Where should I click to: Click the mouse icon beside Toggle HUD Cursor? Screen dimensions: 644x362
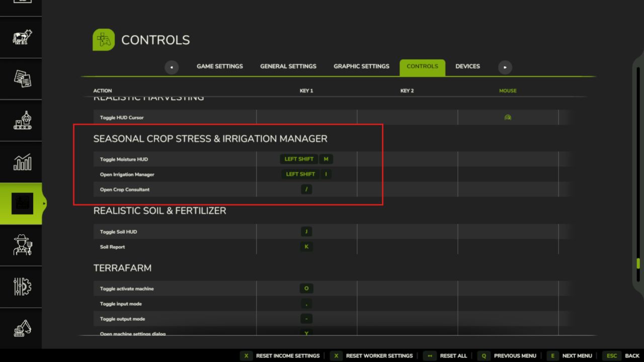[x=508, y=117]
